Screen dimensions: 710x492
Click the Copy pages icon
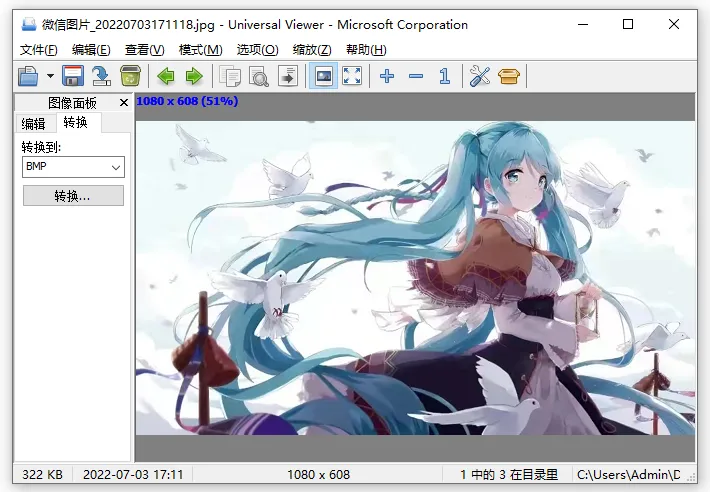(x=230, y=76)
